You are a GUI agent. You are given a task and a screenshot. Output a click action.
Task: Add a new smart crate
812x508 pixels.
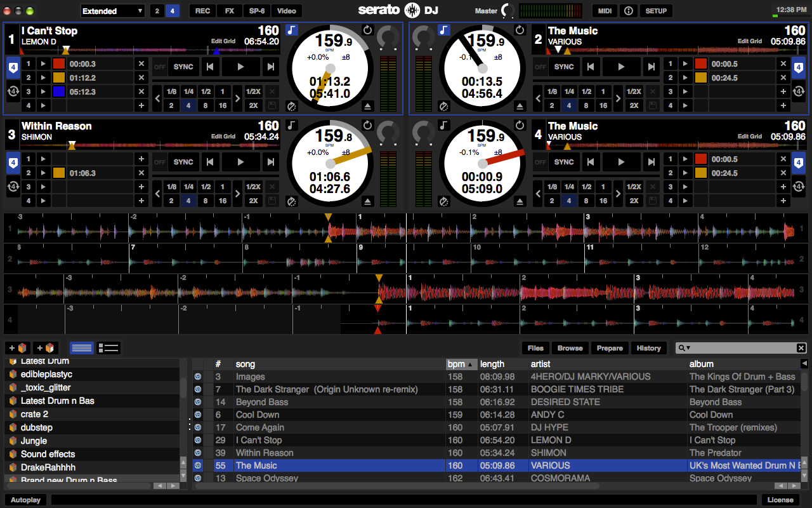click(46, 348)
